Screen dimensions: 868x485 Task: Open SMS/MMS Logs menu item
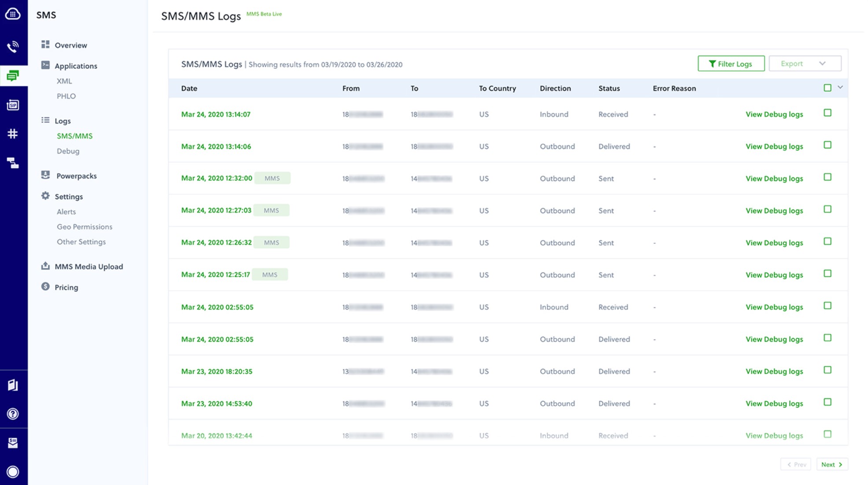pos(74,135)
